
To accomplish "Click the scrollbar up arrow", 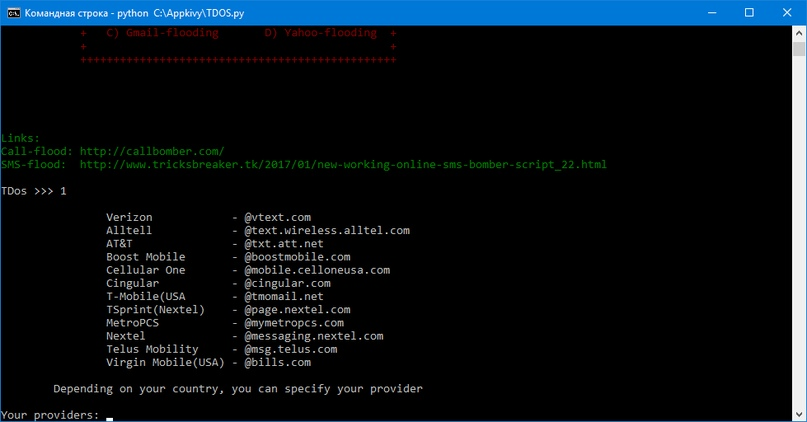I will point(799,33).
